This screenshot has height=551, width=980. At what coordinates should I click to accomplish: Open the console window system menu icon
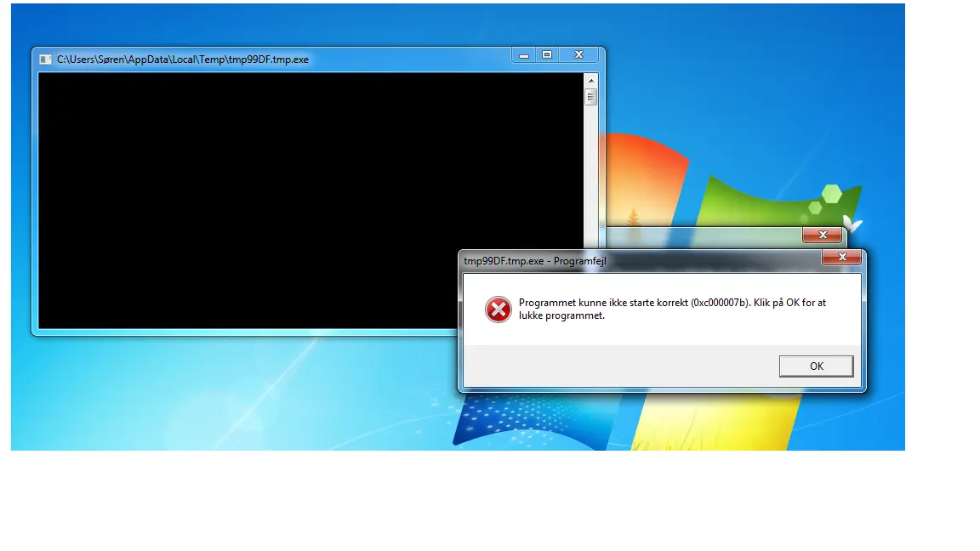point(45,60)
